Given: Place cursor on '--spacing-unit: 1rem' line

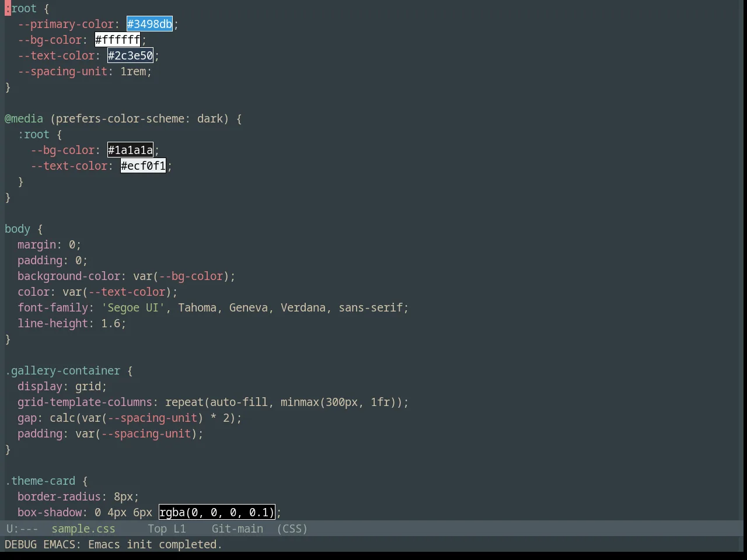Looking at the screenshot, I should coord(85,71).
